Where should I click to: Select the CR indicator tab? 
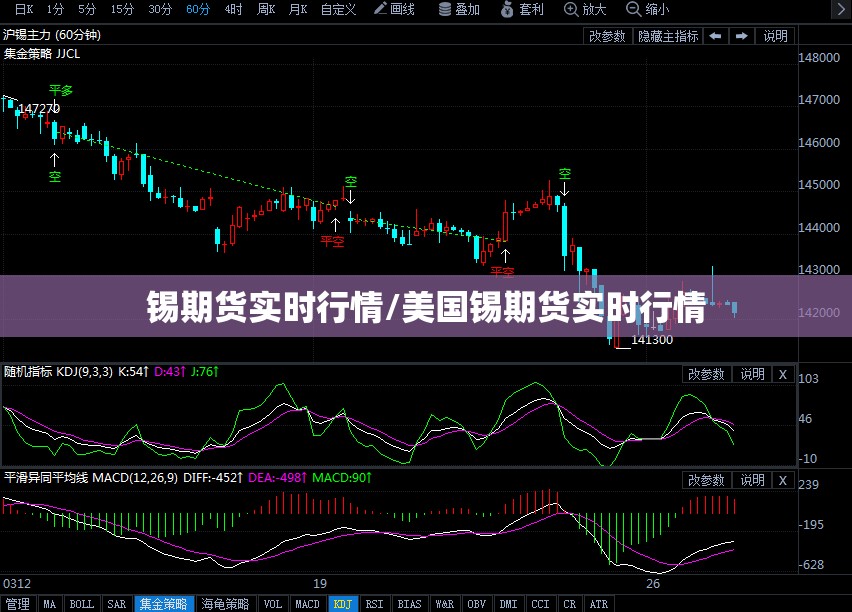(x=569, y=604)
